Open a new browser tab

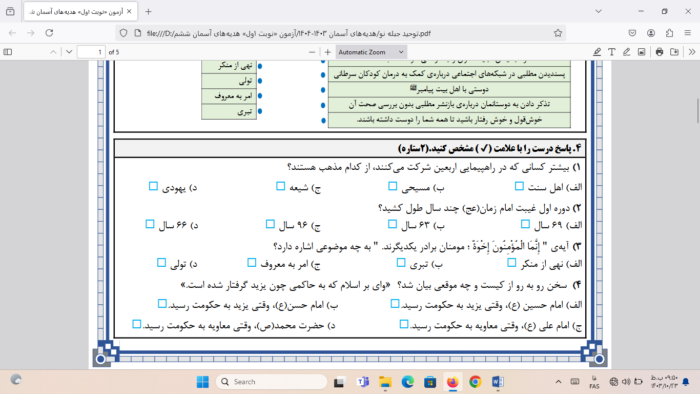pyautogui.click(x=148, y=12)
